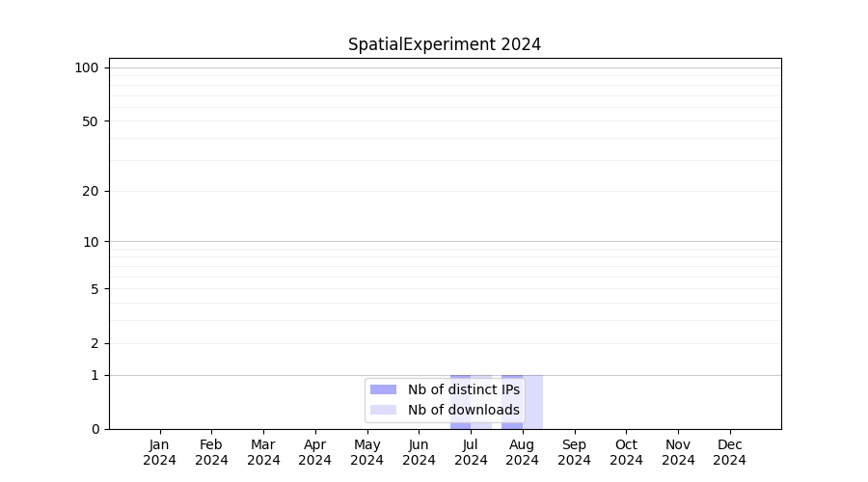Click the Apr 2024 x-axis label
Viewport: 868px width, 482px height.
(x=315, y=452)
